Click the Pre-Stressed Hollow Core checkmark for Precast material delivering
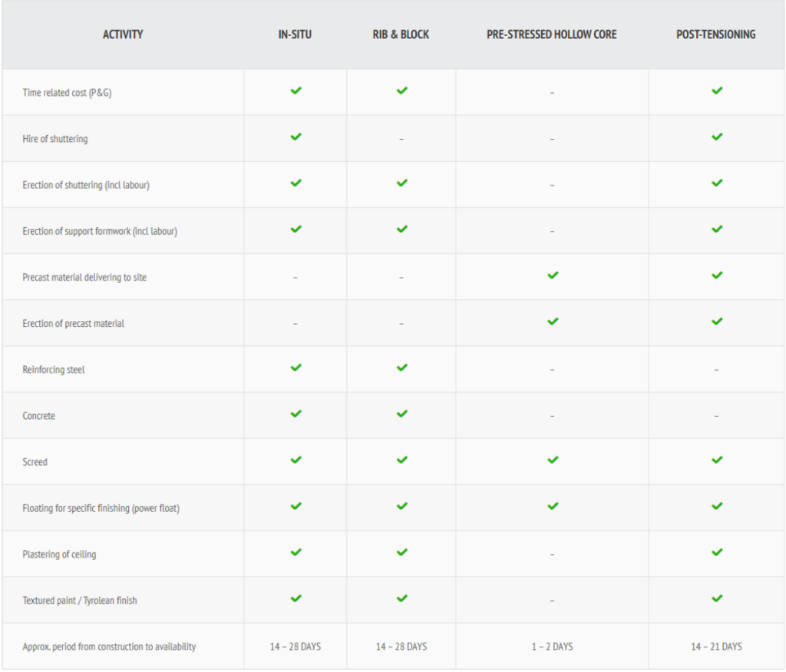The width and height of the screenshot is (786, 672). click(x=552, y=275)
